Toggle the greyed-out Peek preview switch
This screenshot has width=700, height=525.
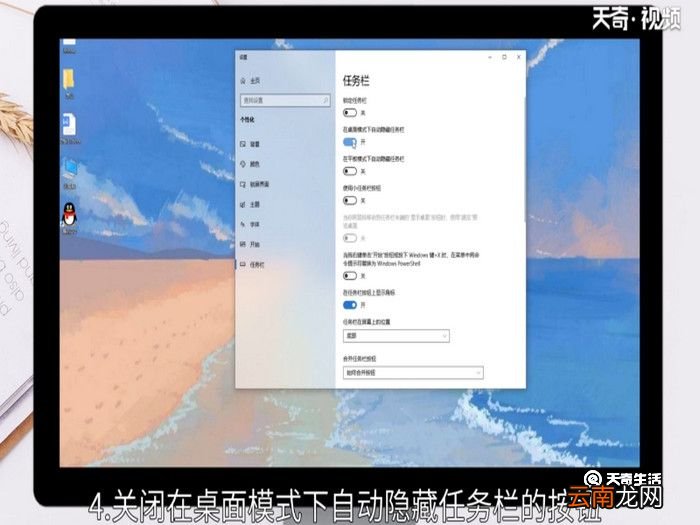[x=350, y=238]
